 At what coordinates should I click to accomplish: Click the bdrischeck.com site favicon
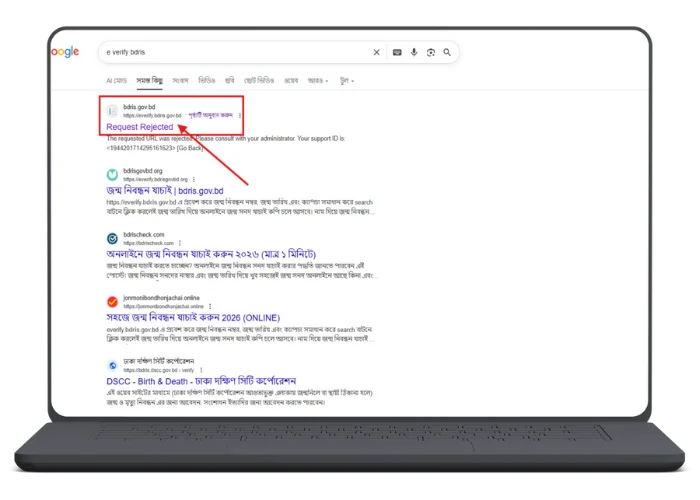[113, 238]
